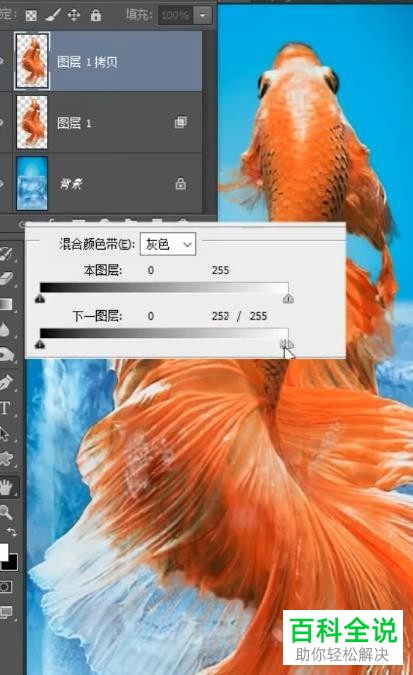The image size is (413, 675).
Task: Select the Zoom magnifier tool
Action: point(6,512)
